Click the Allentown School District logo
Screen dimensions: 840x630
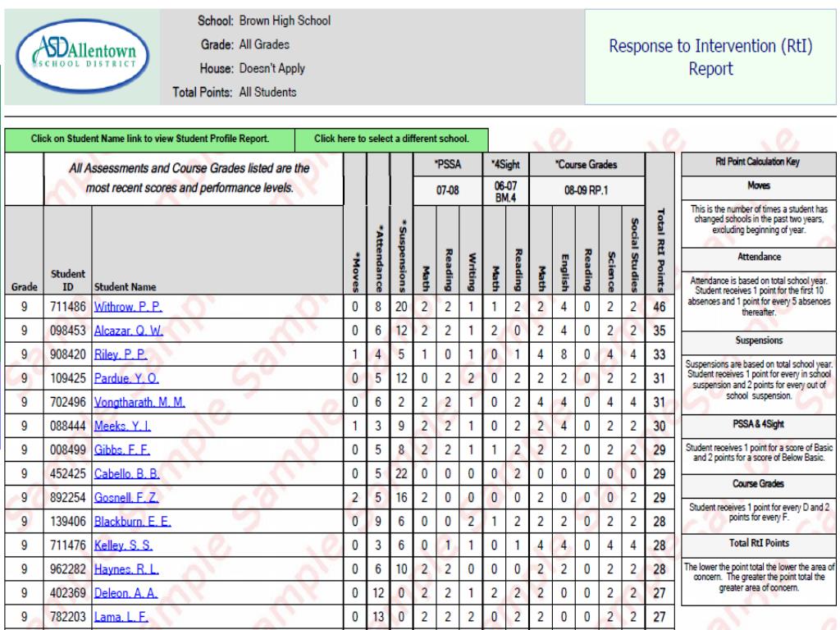(83, 56)
